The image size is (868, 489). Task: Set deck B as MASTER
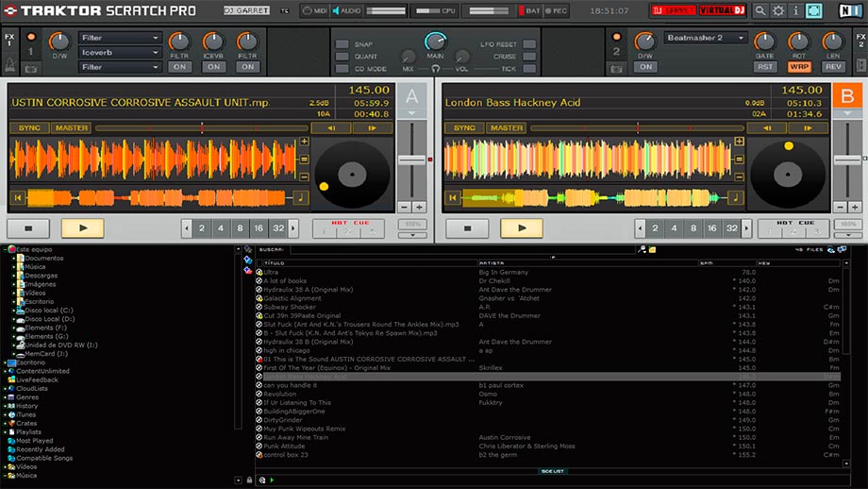(x=506, y=128)
